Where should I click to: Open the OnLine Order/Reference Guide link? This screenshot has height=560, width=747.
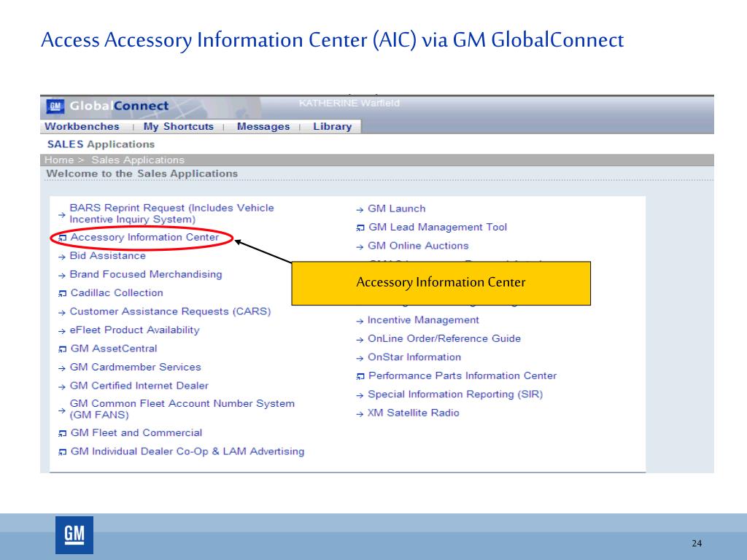444,338
